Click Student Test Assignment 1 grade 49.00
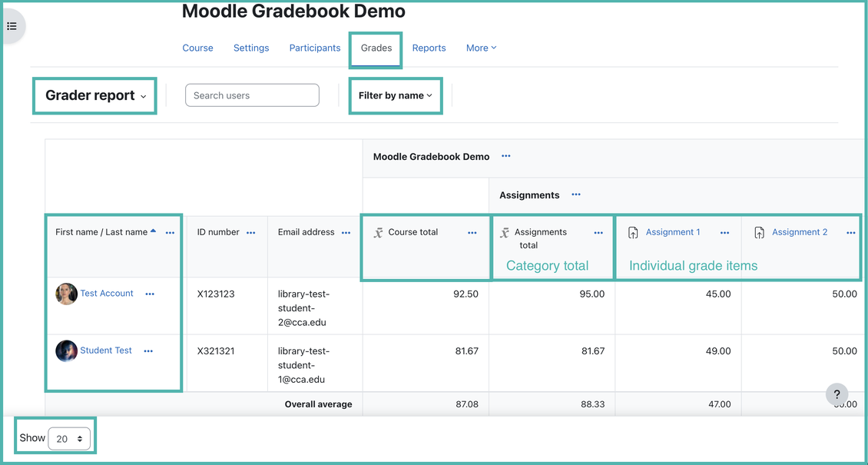868x465 pixels. tap(718, 351)
